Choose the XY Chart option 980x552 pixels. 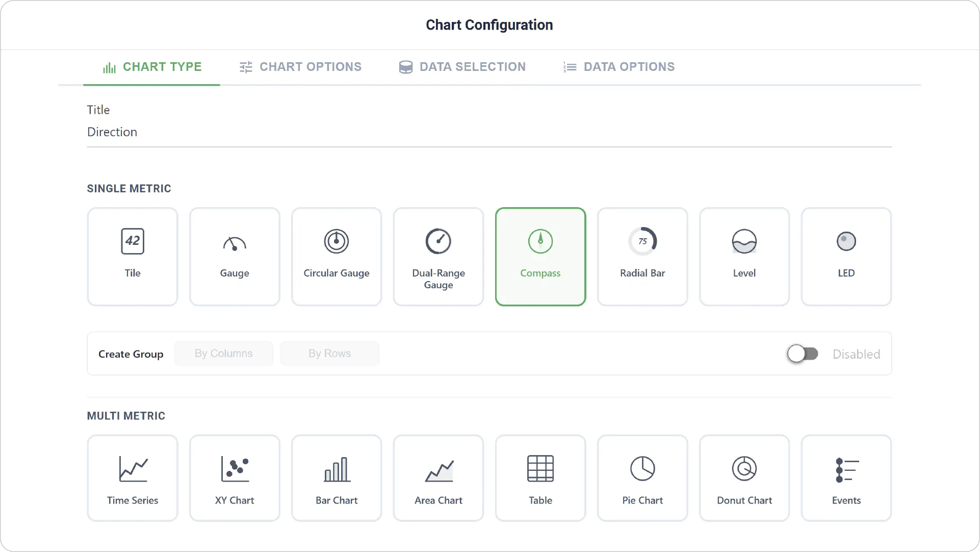coord(235,478)
